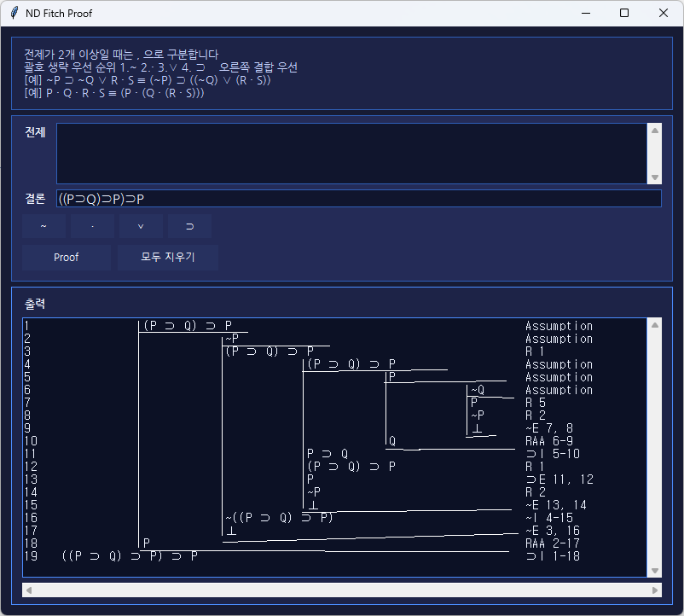Focus the 전제 premises text box

tap(351, 154)
